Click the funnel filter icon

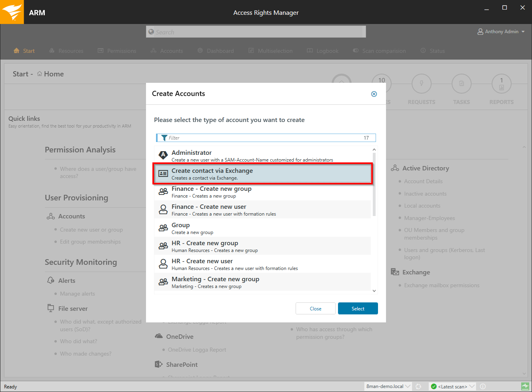click(x=164, y=138)
